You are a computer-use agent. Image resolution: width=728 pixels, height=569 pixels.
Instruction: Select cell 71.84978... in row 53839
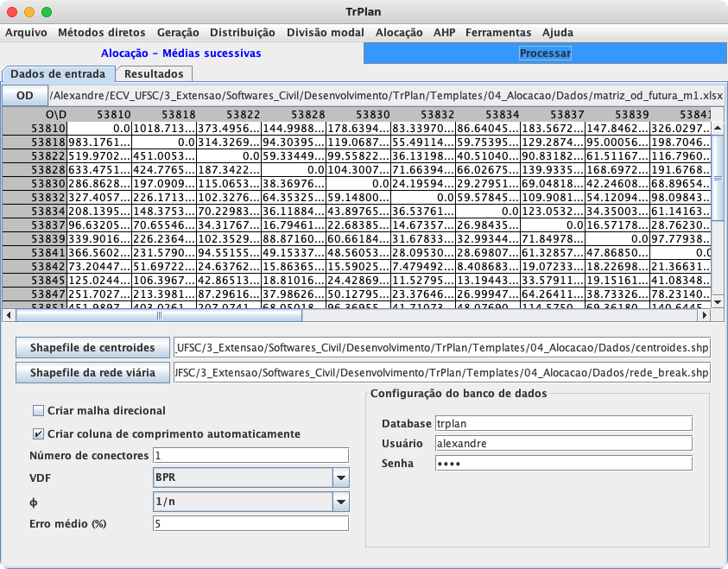tap(553, 239)
